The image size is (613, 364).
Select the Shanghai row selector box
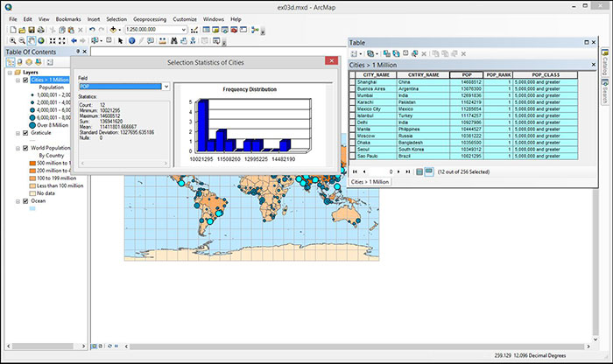click(x=352, y=82)
